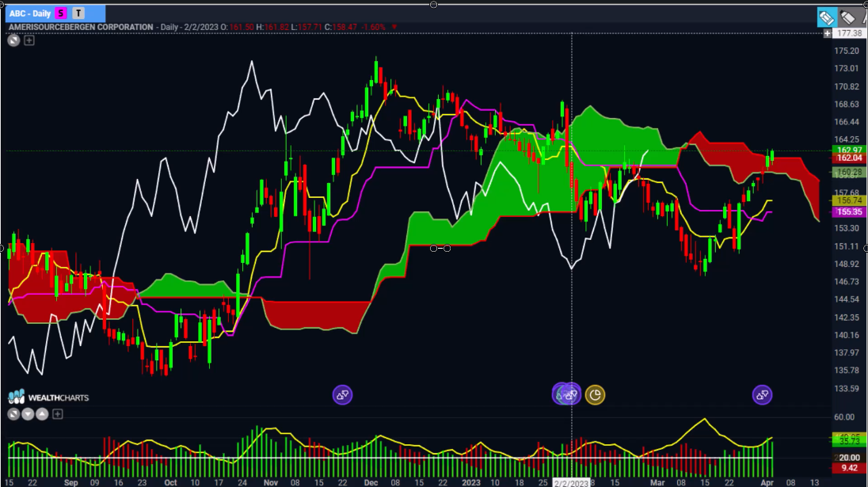Click the 2023 label on time axis
868x487 pixels.
[471, 482]
